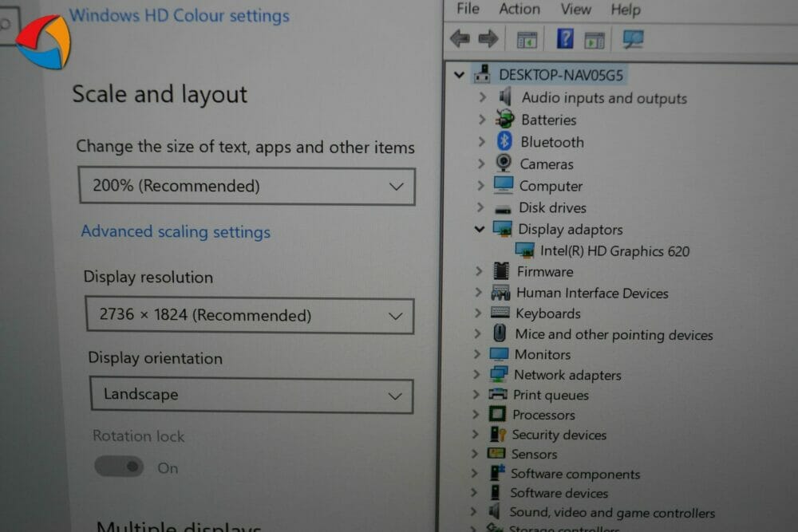Screen dimensions: 798x532
Task: Click the Firmware chip icon
Action: (x=501, y=270)
